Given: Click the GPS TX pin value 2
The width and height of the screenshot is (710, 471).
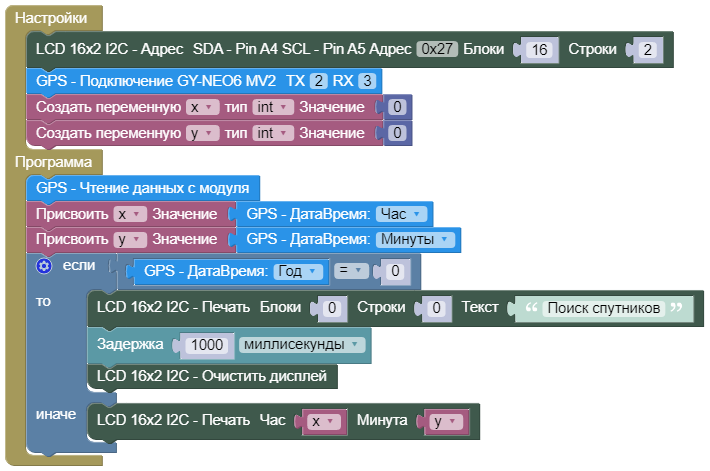Looking at the screenshot, I should click(x=318, y=80).
